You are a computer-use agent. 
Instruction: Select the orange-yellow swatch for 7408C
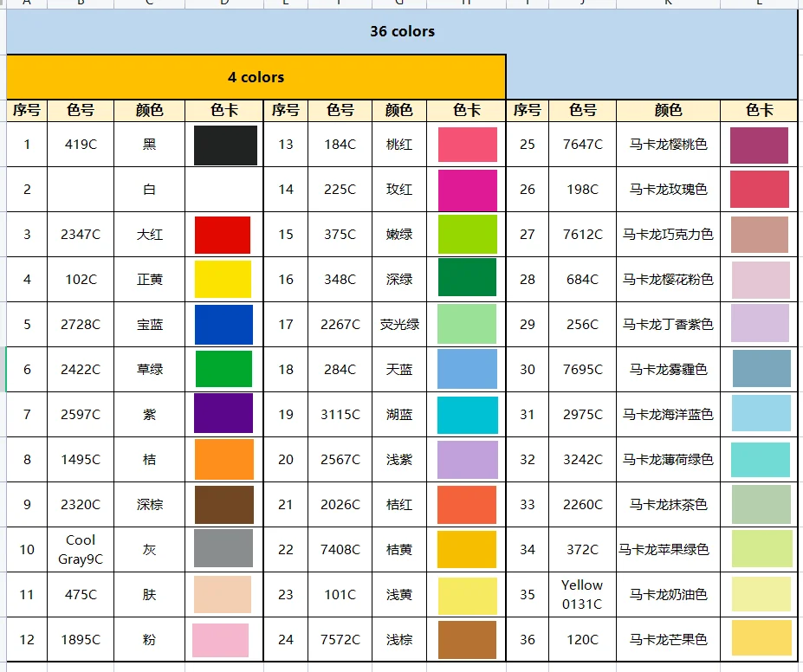coord(467,549)
